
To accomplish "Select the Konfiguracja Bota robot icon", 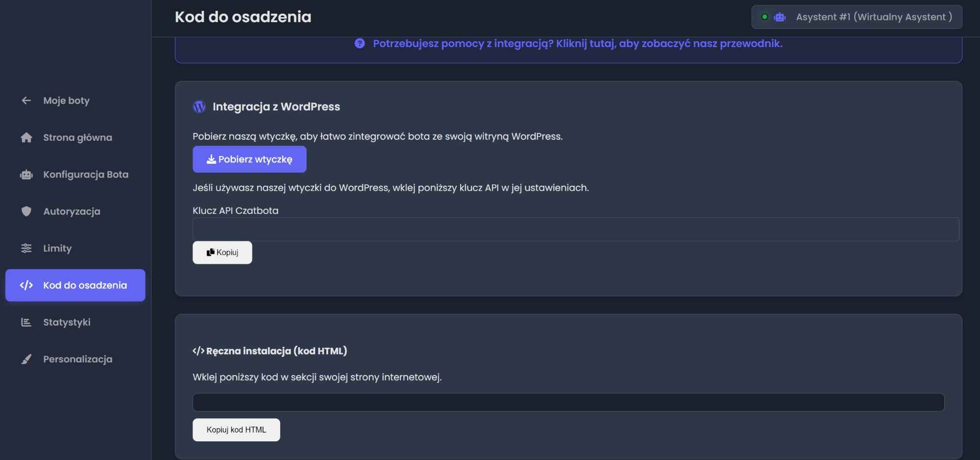I will tap(26, 175).
